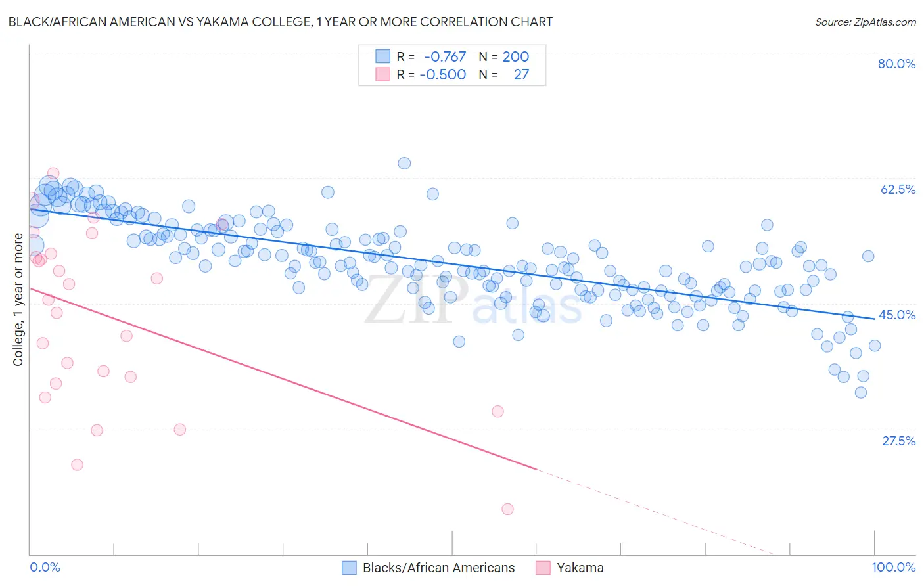Click the 62.5% y-axis label
Screen dimensions: 924x586
tap(898, 189)
